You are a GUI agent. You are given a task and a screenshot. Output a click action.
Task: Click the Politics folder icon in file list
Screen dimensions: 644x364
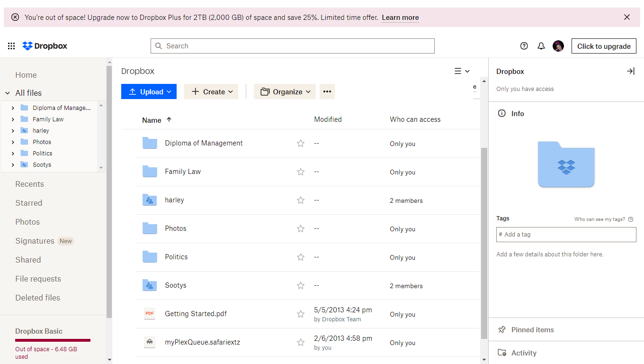point(150,257)
